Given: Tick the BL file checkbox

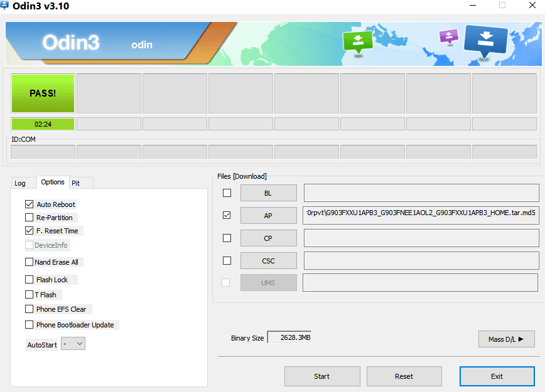Looking at the screenshot, I should pyautogui.click(x=227, y=193).
